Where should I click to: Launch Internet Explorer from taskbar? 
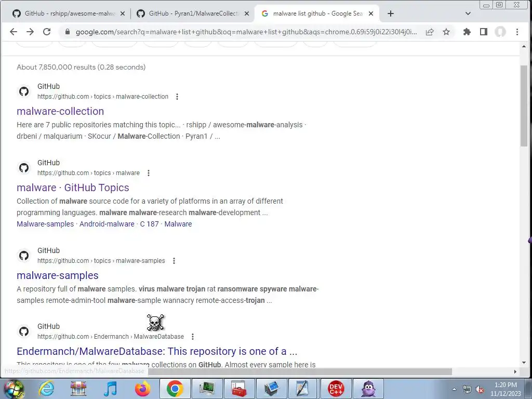46,389
